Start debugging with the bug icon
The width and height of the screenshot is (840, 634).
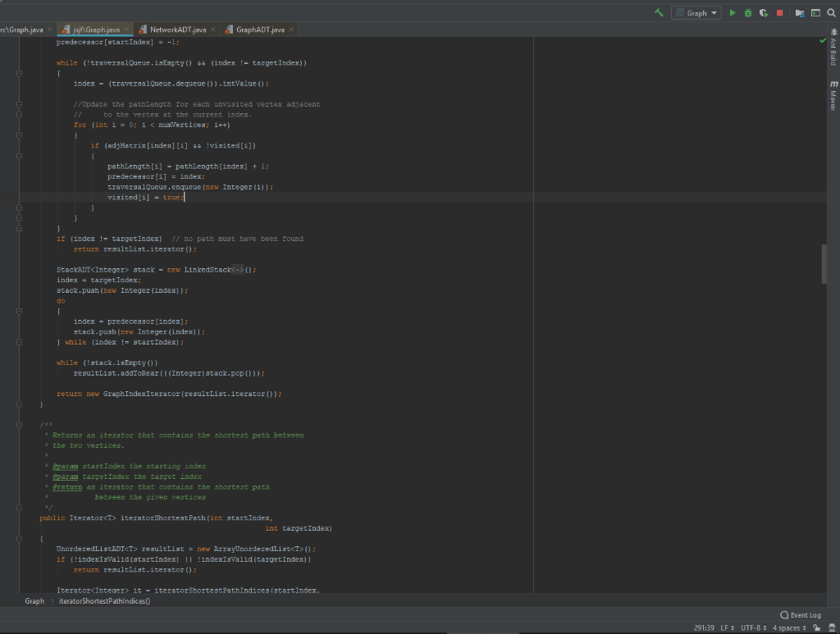[x=748, y=13]
